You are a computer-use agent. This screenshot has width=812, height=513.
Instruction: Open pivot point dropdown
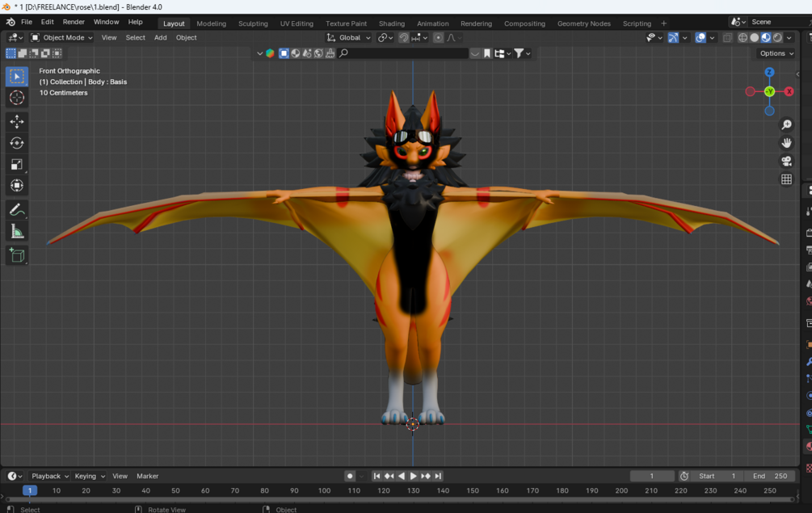point(385,38)
